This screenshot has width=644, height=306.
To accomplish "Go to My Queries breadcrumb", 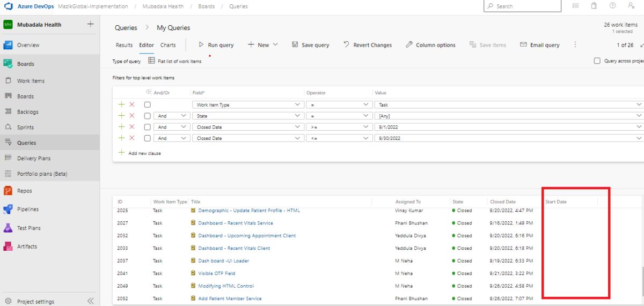I will point(173,28).
